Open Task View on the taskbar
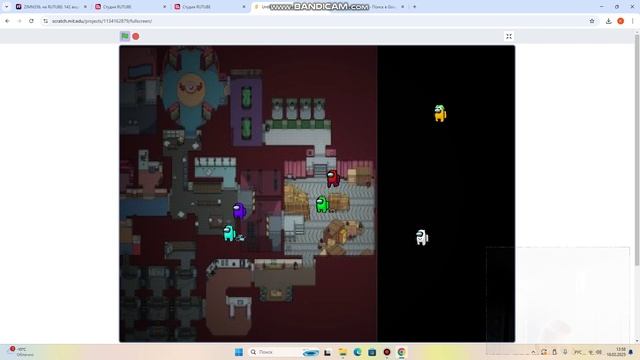The width and height of the screenshot is (640, 360). 327,352
